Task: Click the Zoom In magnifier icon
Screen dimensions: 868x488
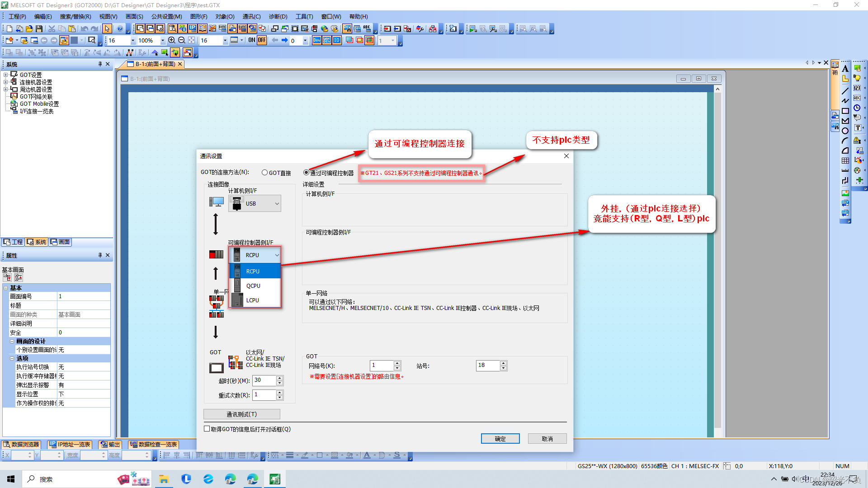Action: coord(172,40)
